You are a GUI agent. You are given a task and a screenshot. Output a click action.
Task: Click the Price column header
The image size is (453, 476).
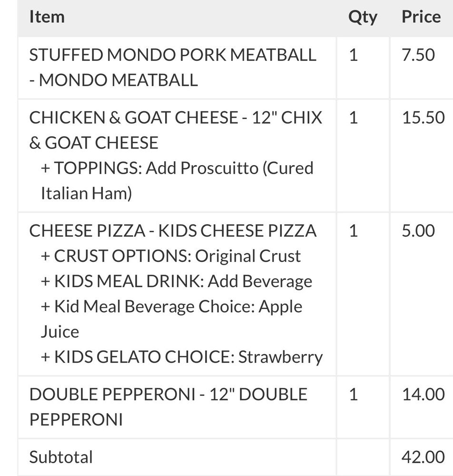click(x=421, y=17)
